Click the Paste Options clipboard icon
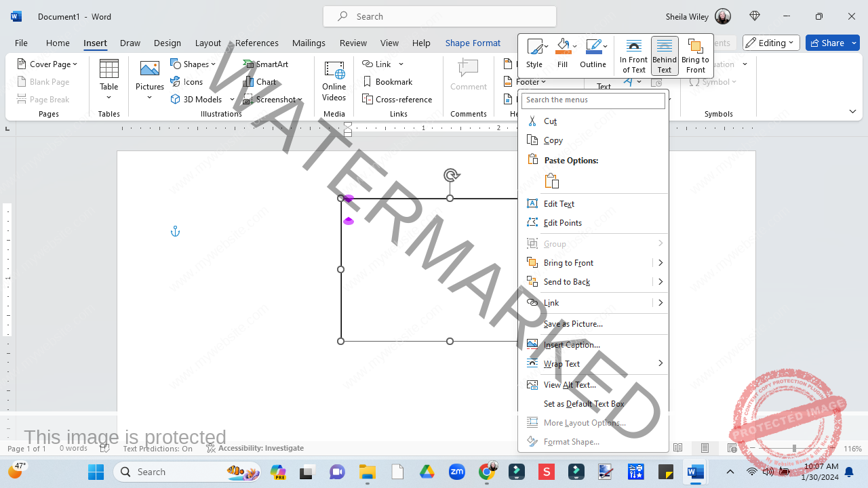868x488 pixels. pyautogui.click(x=552, y=181)
